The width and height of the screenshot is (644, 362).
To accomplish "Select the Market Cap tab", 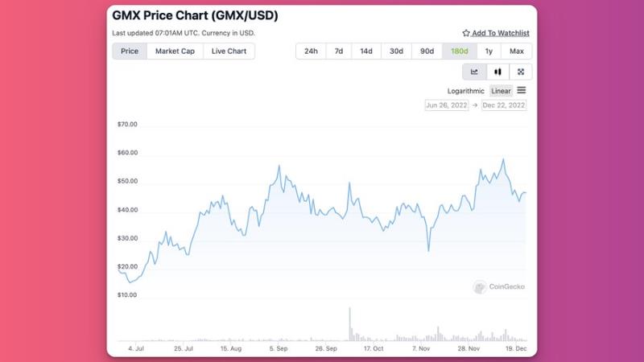I will coord(175,51).
